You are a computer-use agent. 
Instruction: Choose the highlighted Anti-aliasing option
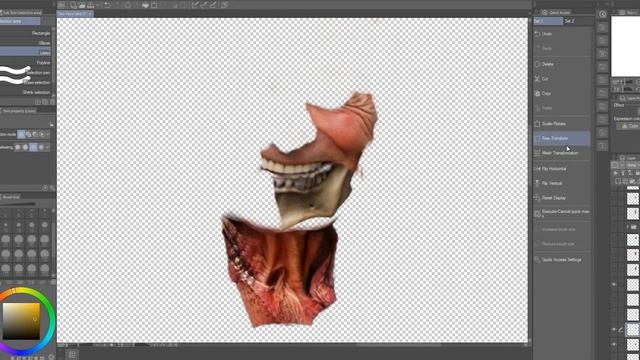(x=33, y=147)
